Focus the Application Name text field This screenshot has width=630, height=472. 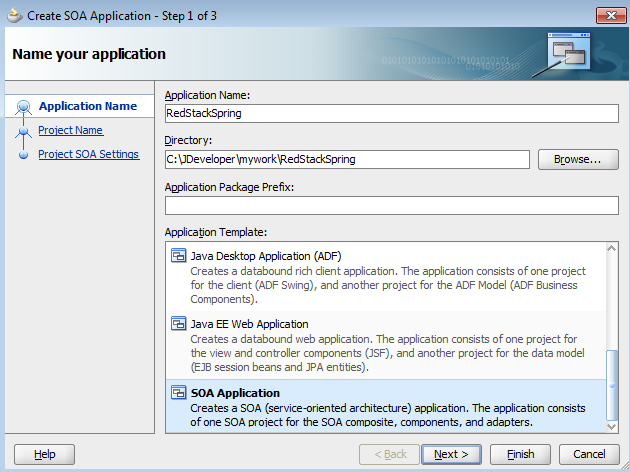click(x=391, y=113)
